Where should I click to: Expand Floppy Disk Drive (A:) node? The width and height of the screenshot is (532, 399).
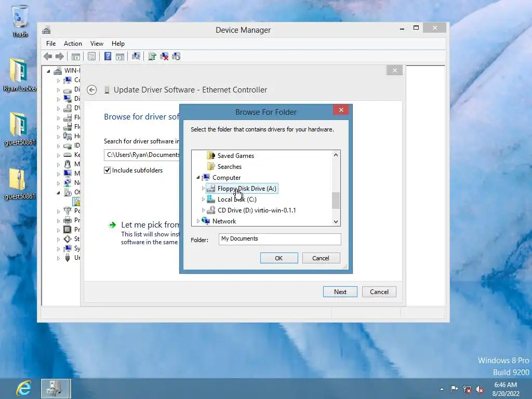tap(203, 188)
